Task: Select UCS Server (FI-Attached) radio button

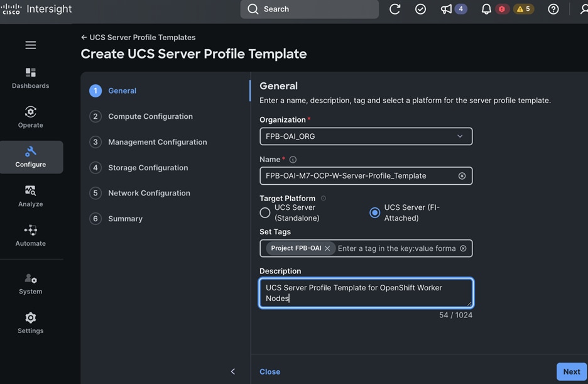Action: (374, 212)
